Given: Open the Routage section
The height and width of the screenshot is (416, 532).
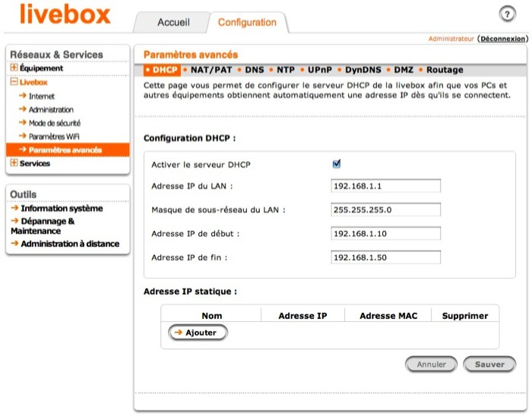Looking at the screenshot, I should pos(445,70).
